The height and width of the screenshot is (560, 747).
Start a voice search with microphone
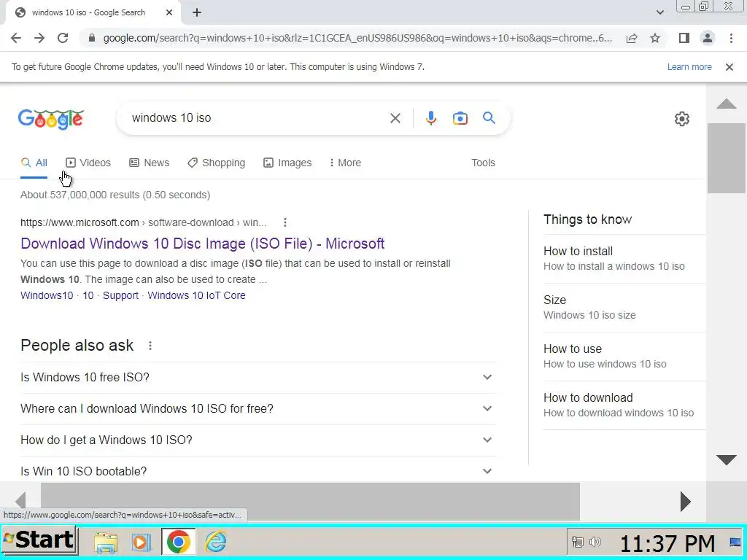430,118
